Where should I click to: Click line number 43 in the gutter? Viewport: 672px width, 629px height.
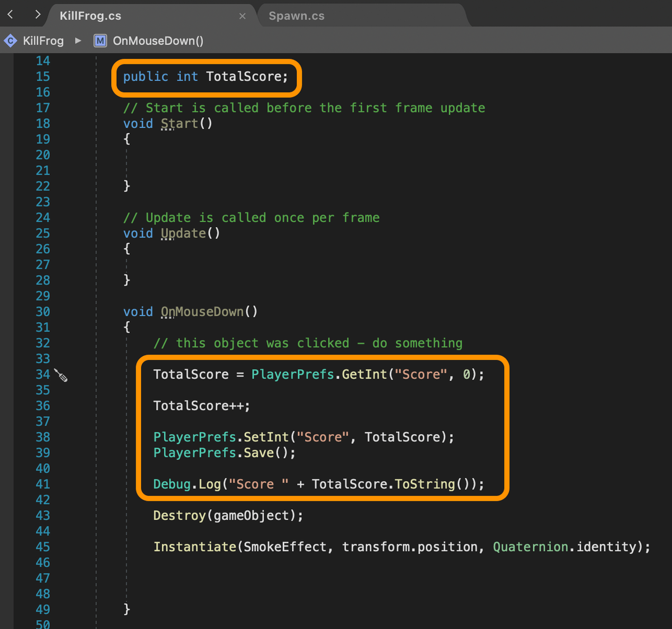(x=43, y=516)
